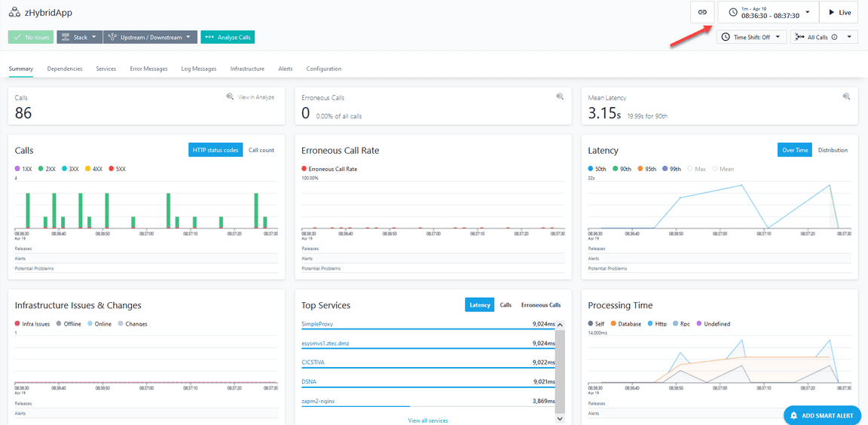Click the magnifier icon in Erroneous Calls card

tap(560, 96)
